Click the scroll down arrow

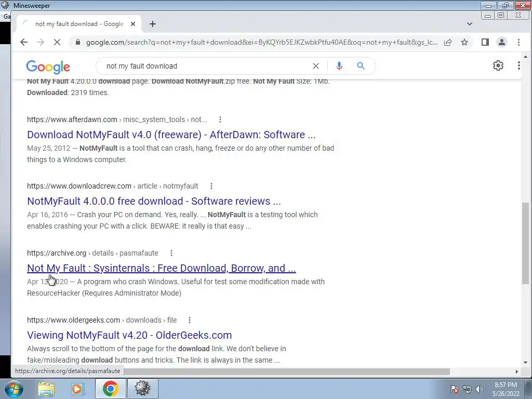[x=526, y=363]
